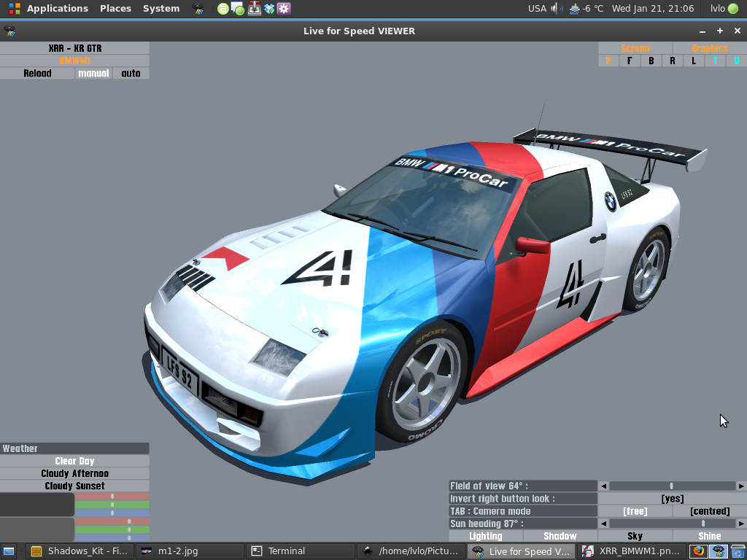Set camera mode to [free]
This screenshot has height=560, width=747.
[635, 511]
